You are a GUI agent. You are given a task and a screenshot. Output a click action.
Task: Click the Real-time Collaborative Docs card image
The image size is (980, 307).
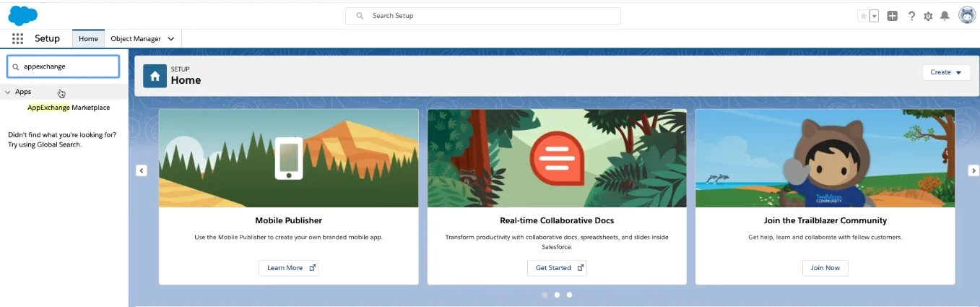tap(557, 158)
